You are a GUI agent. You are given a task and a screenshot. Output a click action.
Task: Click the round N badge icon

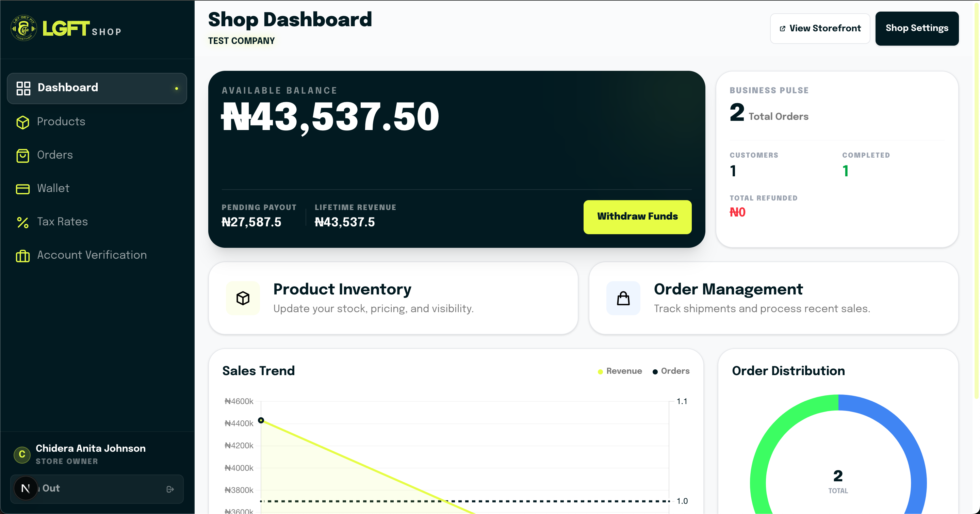[x=26, y=488]
